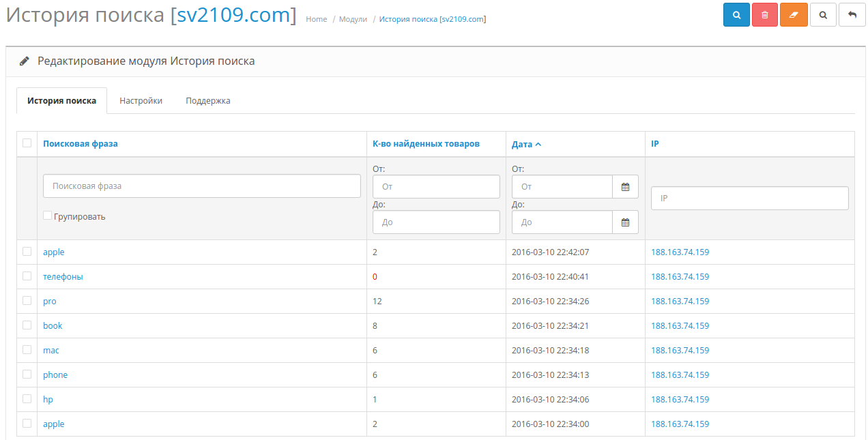Click the orange eraser clear button
Viewport: 868px width, 440px height.
[794, 15]
